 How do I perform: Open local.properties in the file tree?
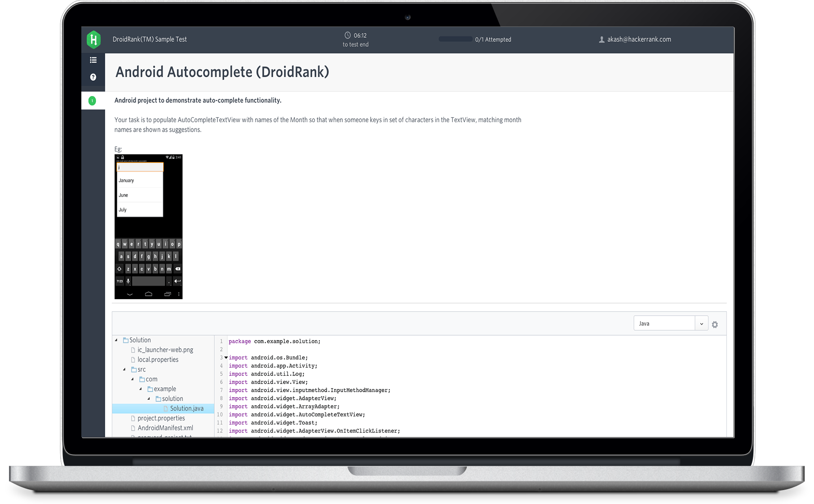point(158,360)
